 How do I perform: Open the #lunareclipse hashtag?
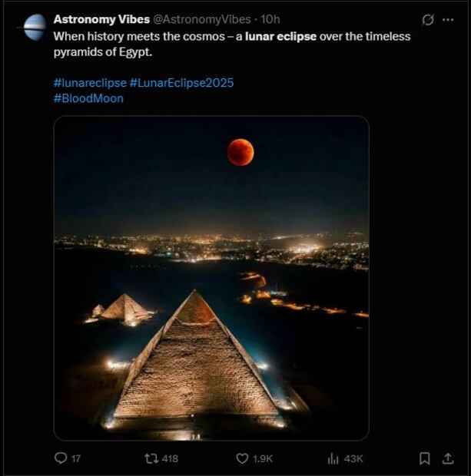coord(90,82)
